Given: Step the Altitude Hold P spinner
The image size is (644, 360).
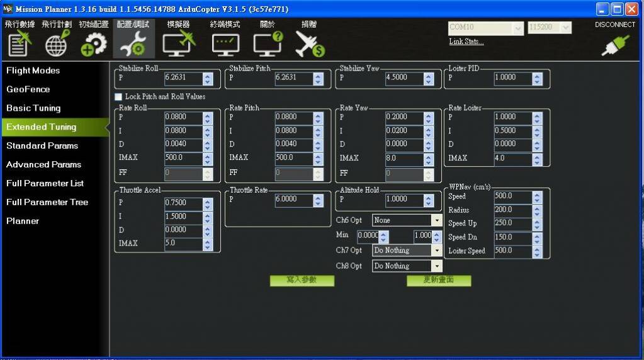Looking at the screenshot, I should pos(428,200).
